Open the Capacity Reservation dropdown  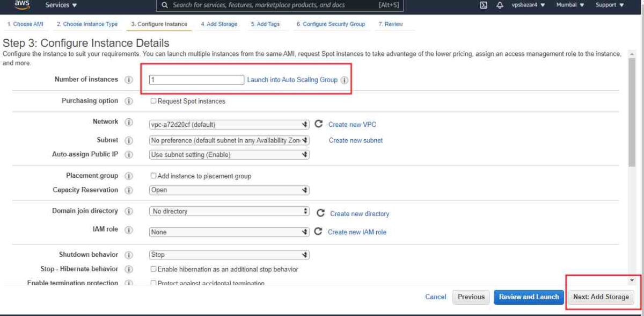(x=229, y=190)
